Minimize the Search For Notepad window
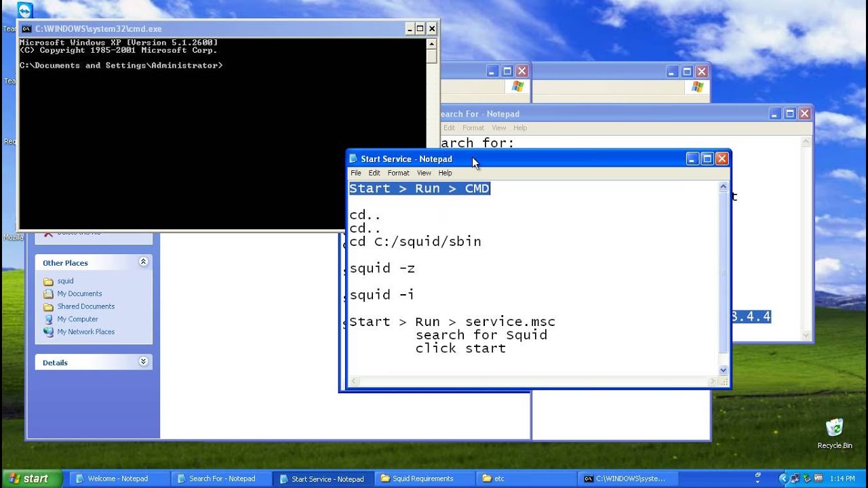 point(775,114)
